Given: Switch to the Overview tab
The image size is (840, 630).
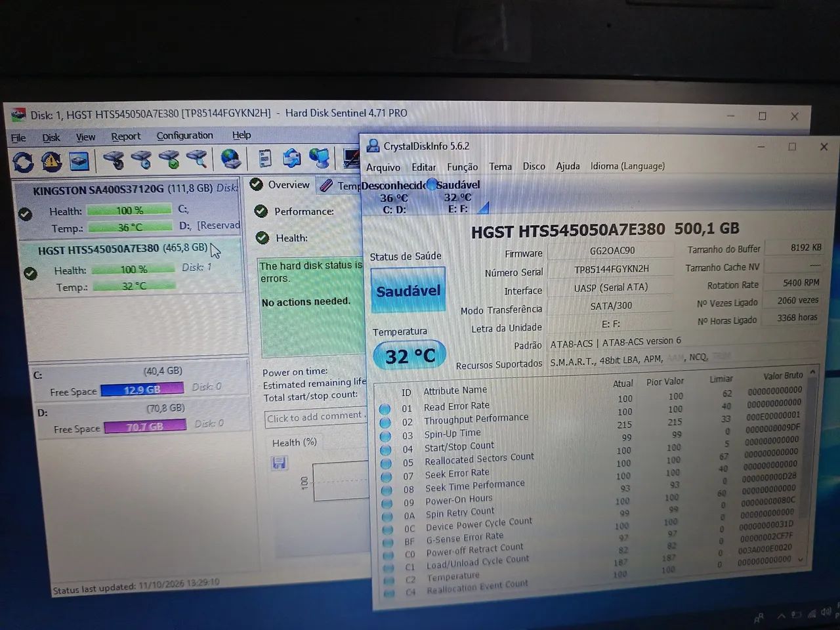Looking at the screenshot, I should pyautogui.click(x=281, y=185).
